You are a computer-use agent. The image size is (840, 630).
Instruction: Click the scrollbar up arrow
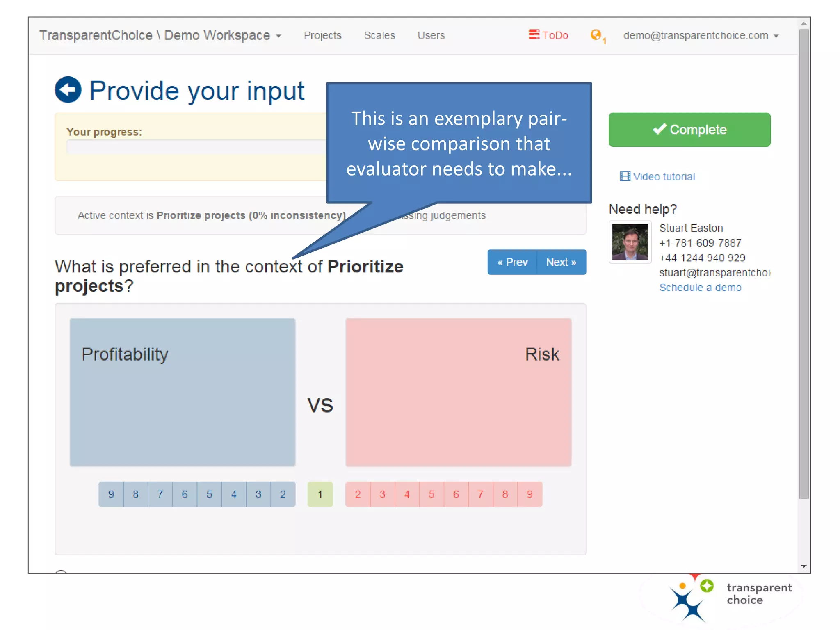coord(803,23)
